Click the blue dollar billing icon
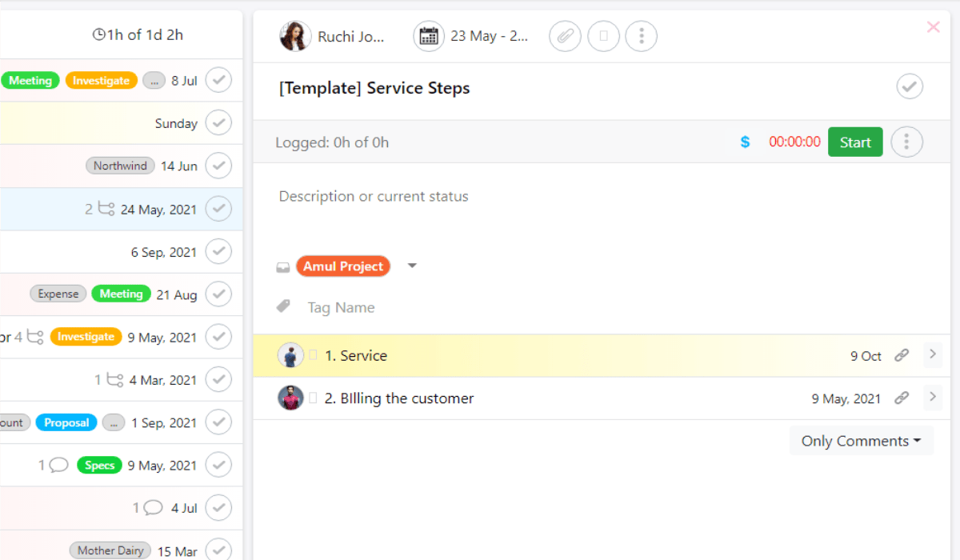Screen dimensions: 960x560 [x=745, y=142]
